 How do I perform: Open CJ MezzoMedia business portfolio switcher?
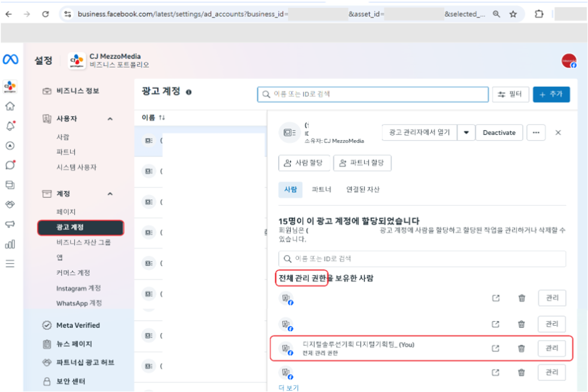[x=109, y=61]
